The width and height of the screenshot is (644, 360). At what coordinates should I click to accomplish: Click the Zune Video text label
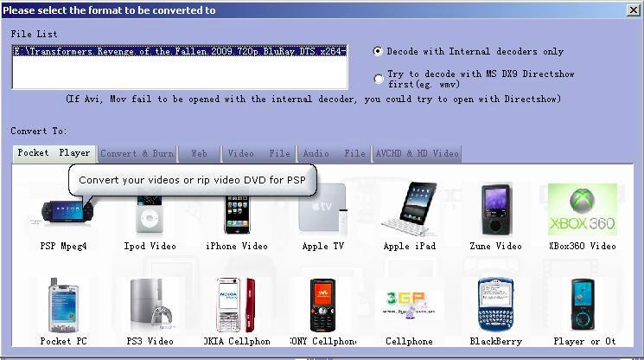pyautogui.click(x=495, y=246)
